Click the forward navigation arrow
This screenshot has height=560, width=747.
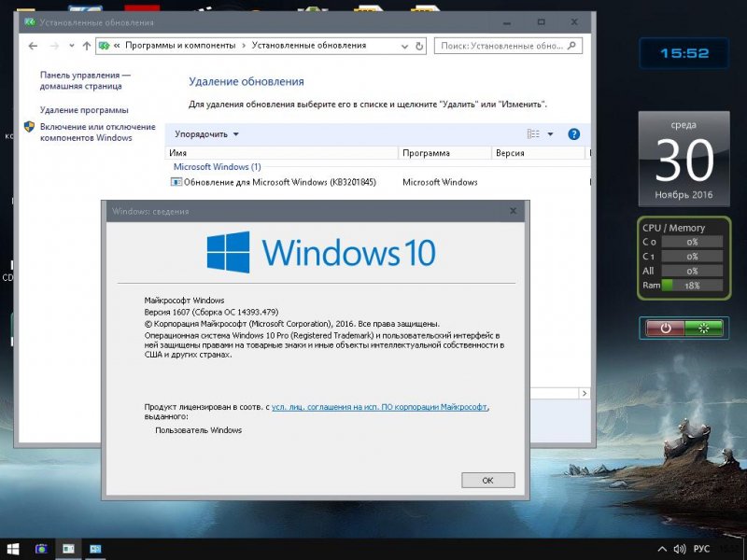click(54, 46)
